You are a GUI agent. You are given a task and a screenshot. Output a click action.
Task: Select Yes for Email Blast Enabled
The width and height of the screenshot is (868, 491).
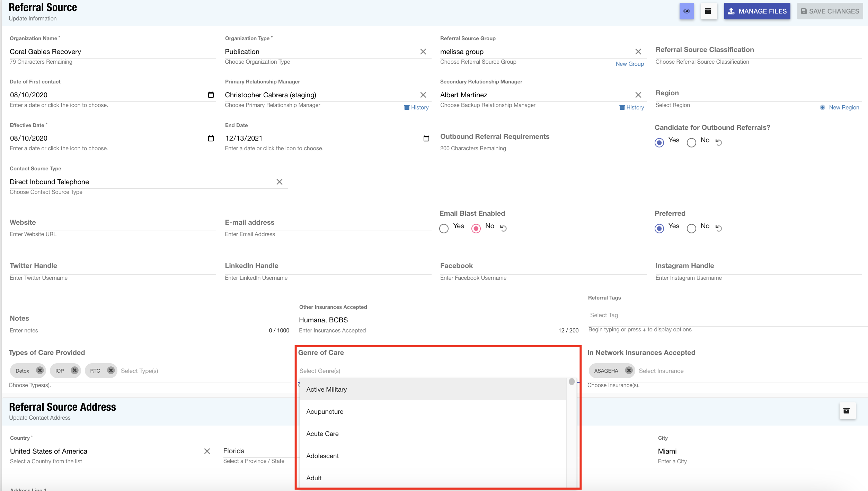(444, 228)
